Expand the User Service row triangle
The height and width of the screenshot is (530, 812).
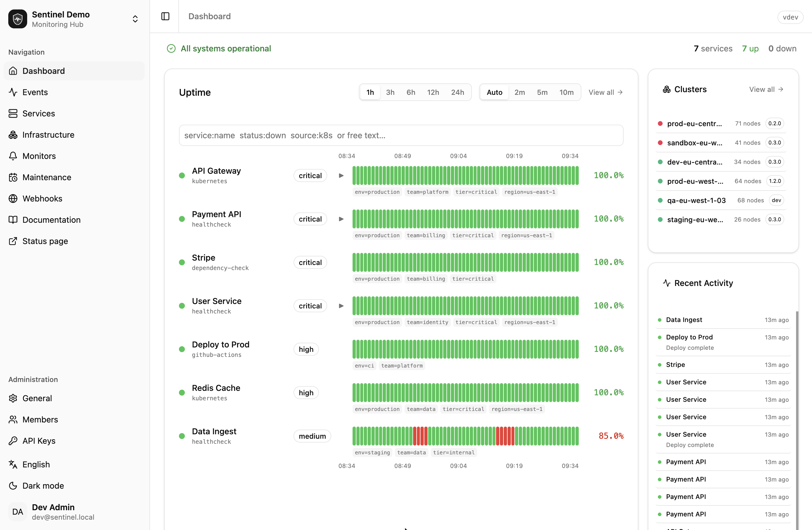click(x=341, y=306)
